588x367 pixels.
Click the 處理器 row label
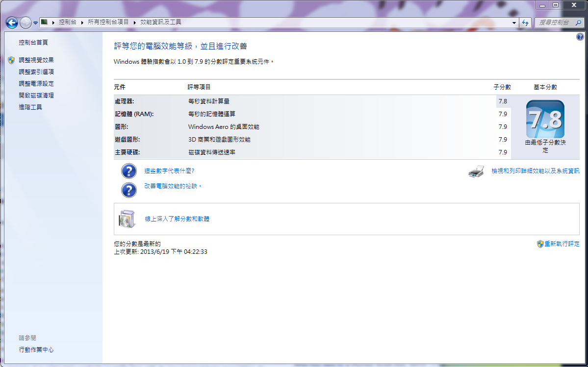click(x=125, y=101)
